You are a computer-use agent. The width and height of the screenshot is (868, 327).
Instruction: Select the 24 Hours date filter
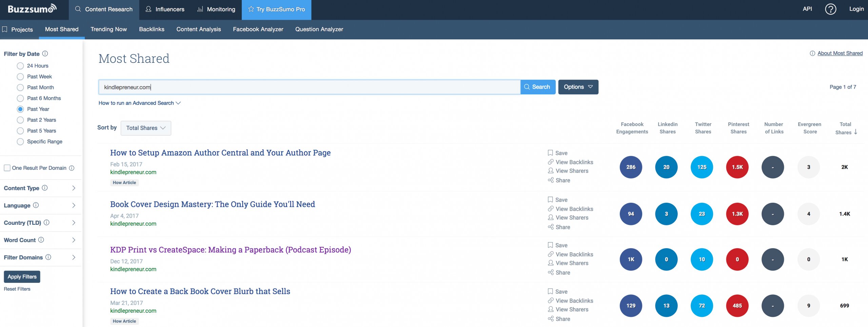[x=20, y=66]
